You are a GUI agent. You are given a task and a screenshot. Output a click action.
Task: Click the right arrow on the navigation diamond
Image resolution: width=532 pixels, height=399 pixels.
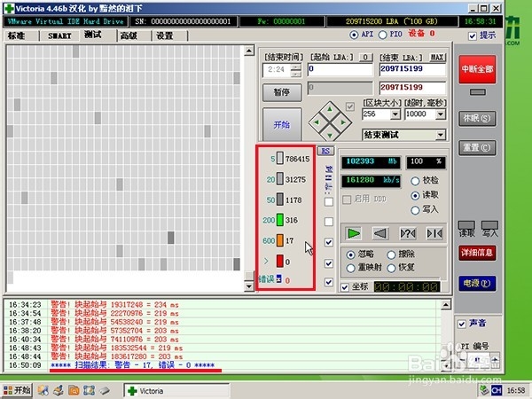(x=343, y=122)
